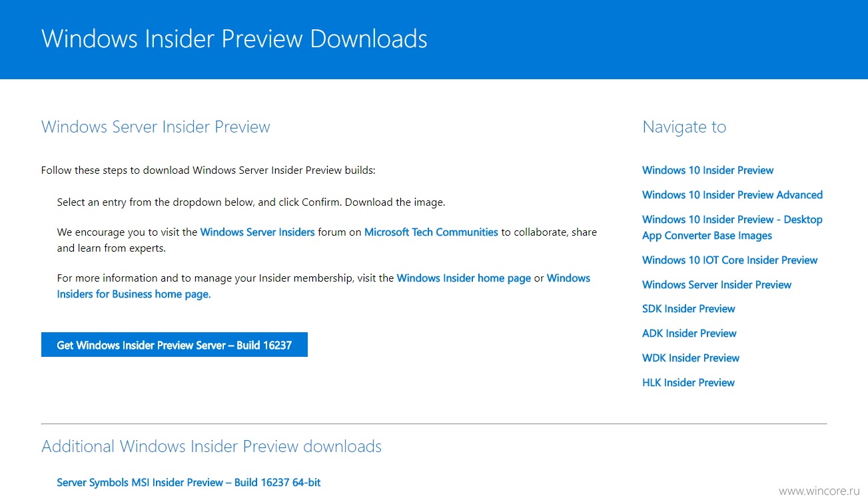Open Desktop App Converter Base Images link
This screenshot has width=868, height=504.
(x=732, y=228)
